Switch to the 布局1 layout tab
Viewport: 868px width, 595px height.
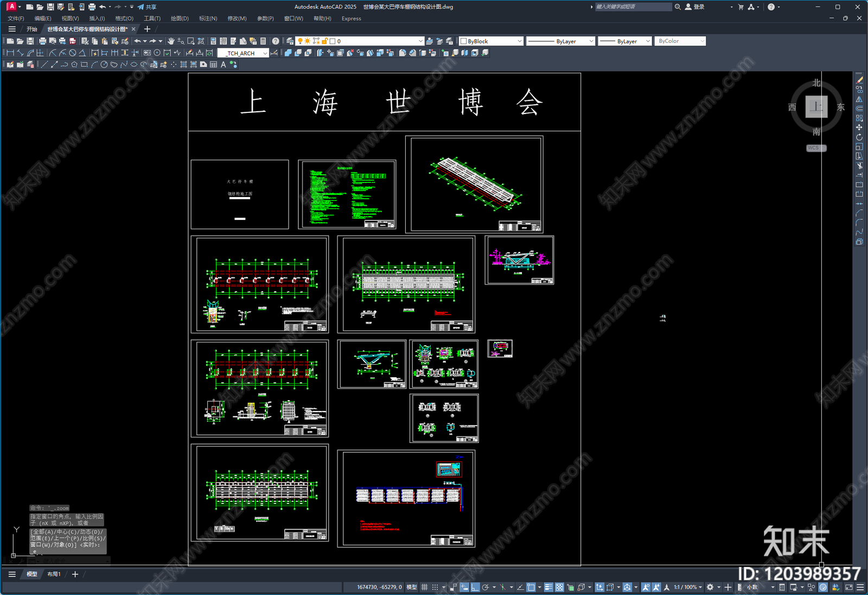click(54, 574)
